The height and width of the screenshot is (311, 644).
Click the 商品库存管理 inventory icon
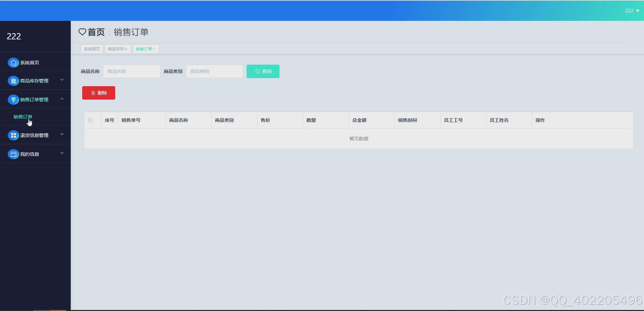[x=13, y=81]
